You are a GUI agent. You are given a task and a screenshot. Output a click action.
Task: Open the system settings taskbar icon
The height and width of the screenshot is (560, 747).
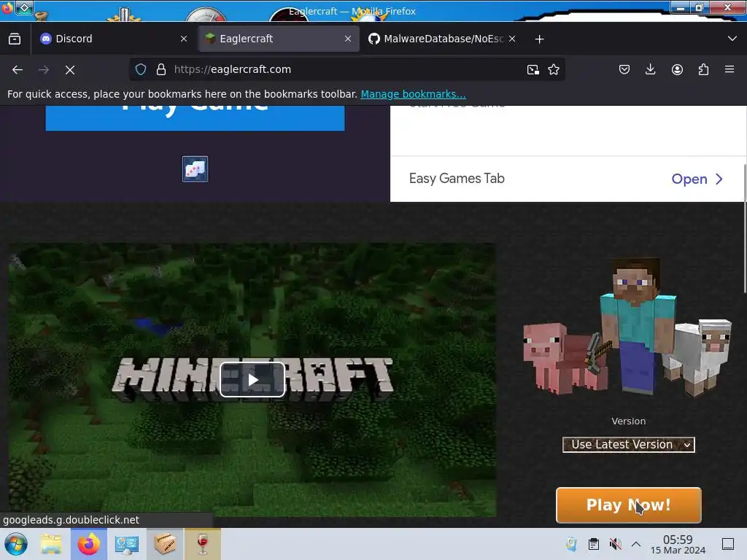pyautogui.click(x=127, y=544)
